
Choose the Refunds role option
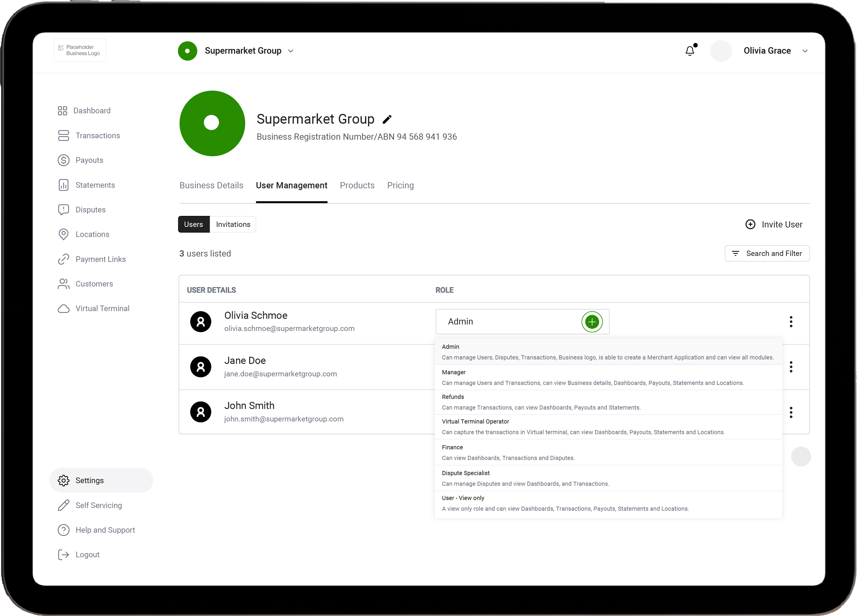(608, 402)
